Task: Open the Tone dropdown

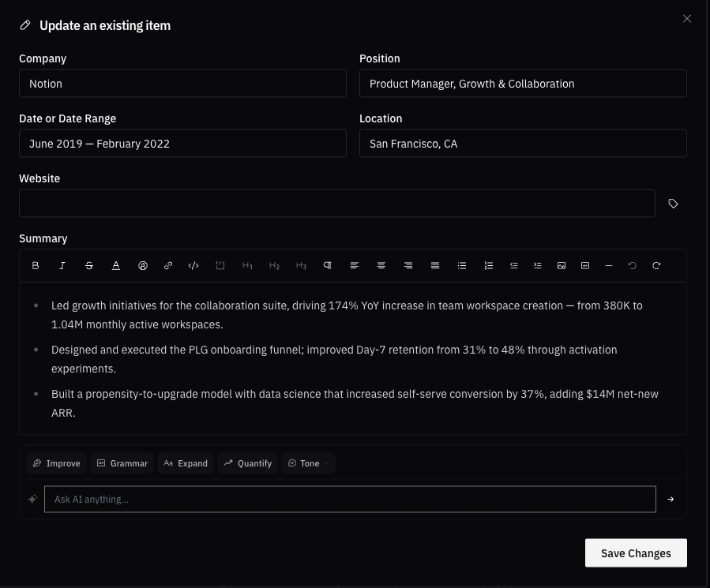Action: click(x=308, y=463)
